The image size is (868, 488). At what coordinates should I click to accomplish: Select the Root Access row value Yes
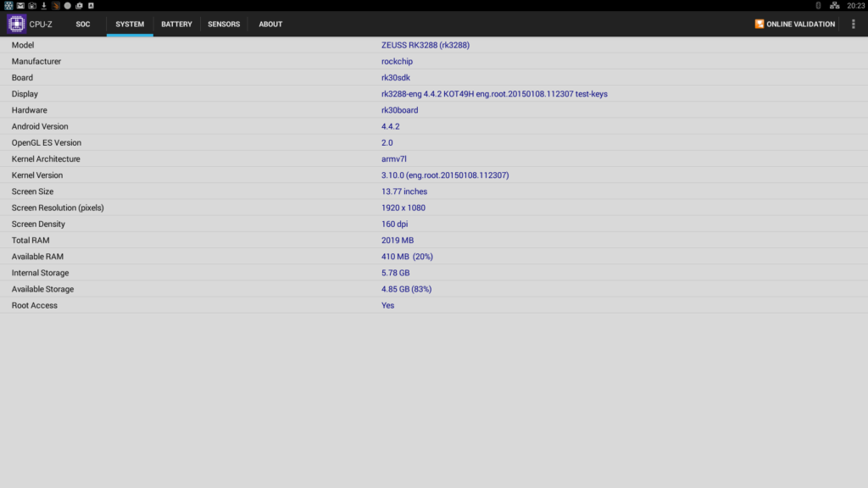pos(387,305)
